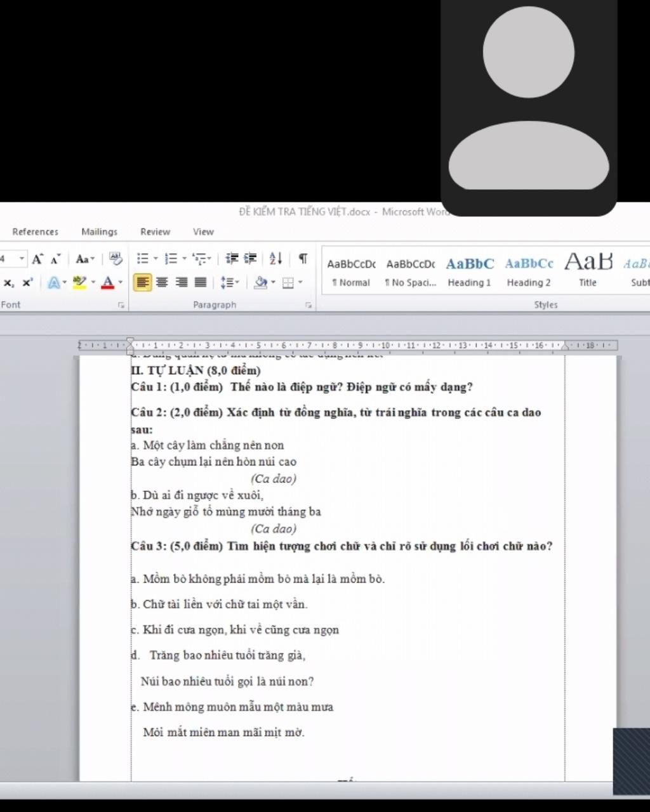
Task: Click the Bullets list icon
Action: point(143,259)
